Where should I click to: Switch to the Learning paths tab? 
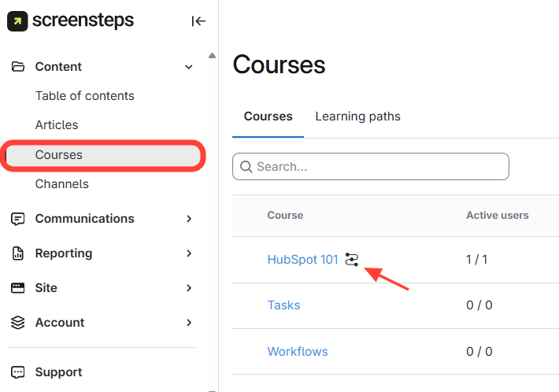click(x=357, y=116)
